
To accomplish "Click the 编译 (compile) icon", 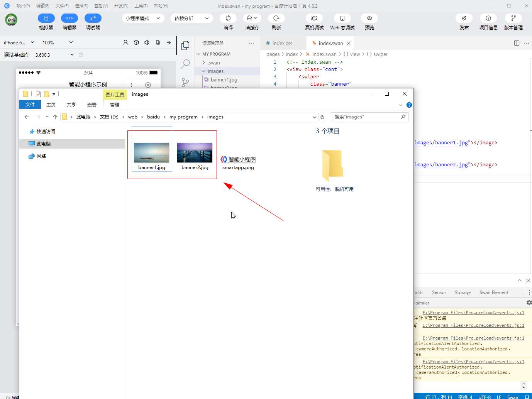I will point(228,19).
